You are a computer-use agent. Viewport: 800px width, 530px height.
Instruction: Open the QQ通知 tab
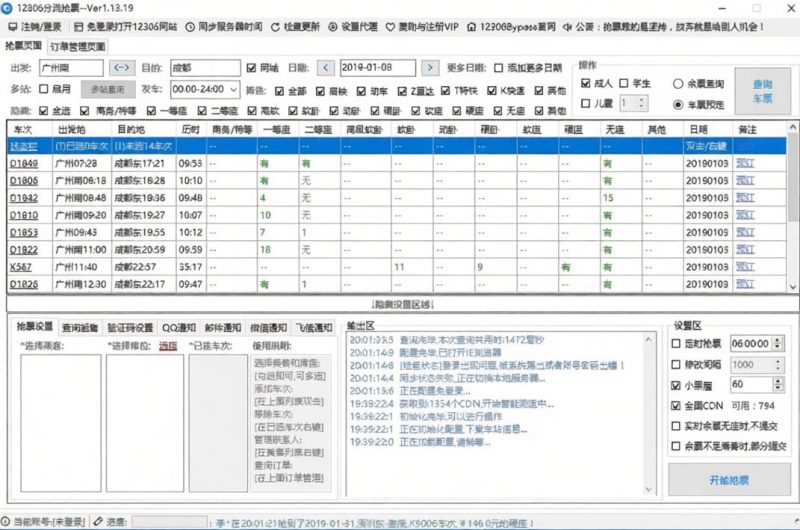179,327
